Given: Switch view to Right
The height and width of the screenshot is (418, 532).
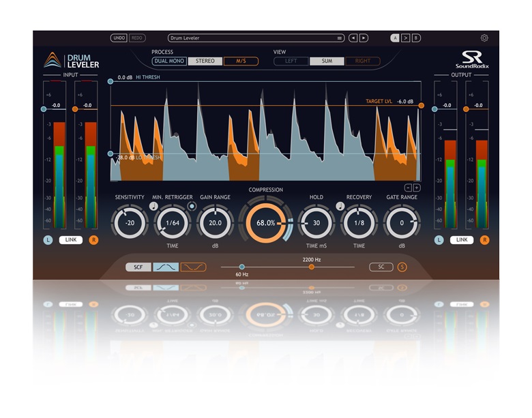Looking at the screenshot, I should pos(363,61).
